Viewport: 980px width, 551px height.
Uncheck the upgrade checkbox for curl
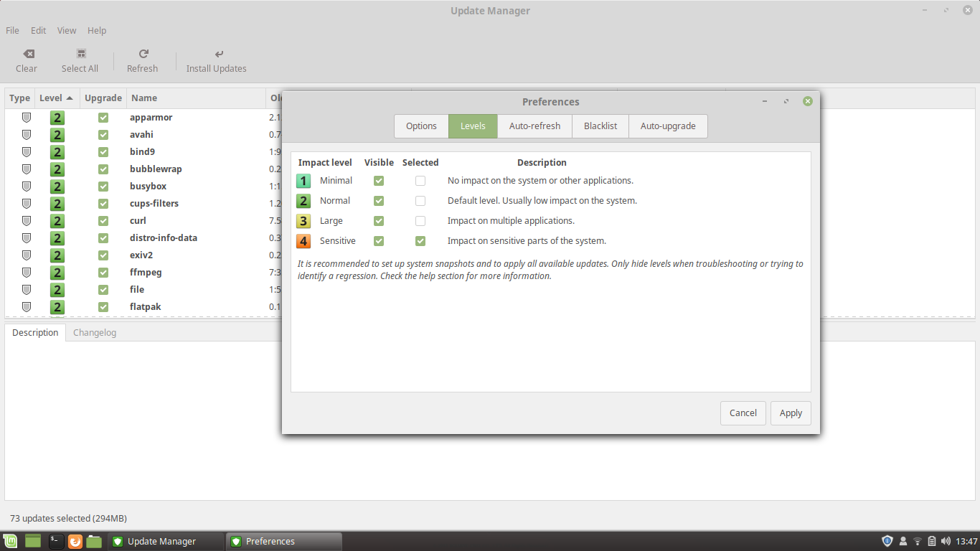point(103,220)
